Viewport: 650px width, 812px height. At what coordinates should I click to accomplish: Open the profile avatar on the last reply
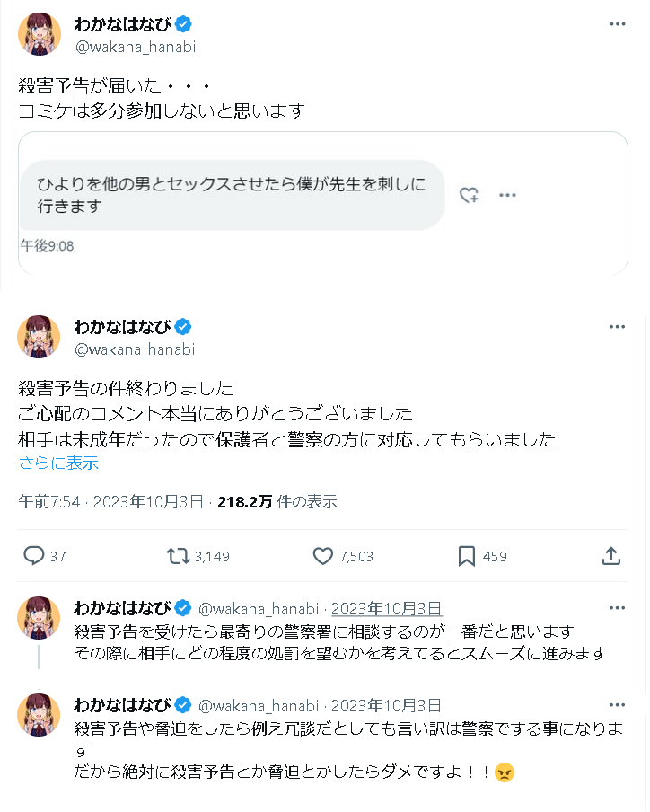[x=40, y=715]
